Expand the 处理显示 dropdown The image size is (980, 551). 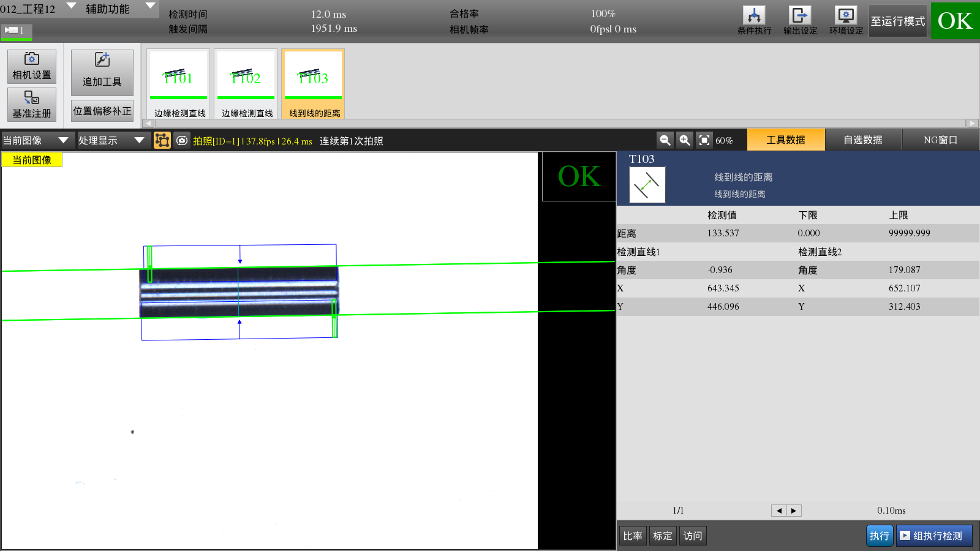tap(112, 140)
